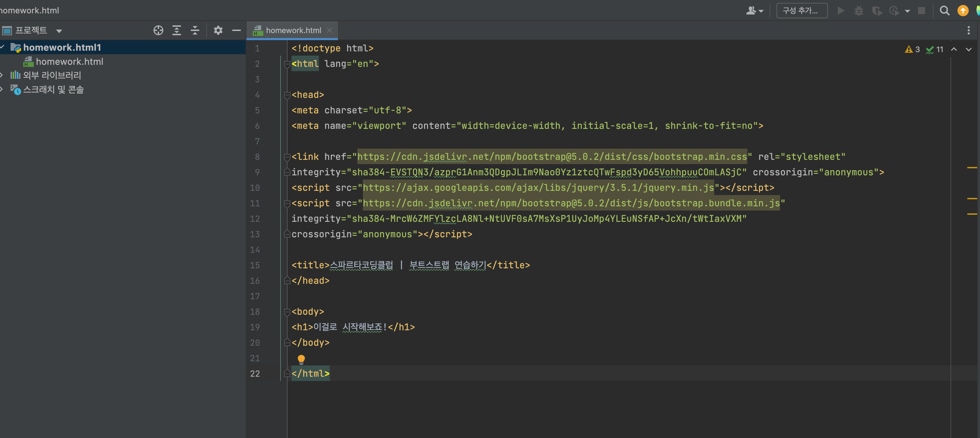980x438 pixels.
Task: Select '외부 라이브러리' in project tree
Action: (52, 75)
